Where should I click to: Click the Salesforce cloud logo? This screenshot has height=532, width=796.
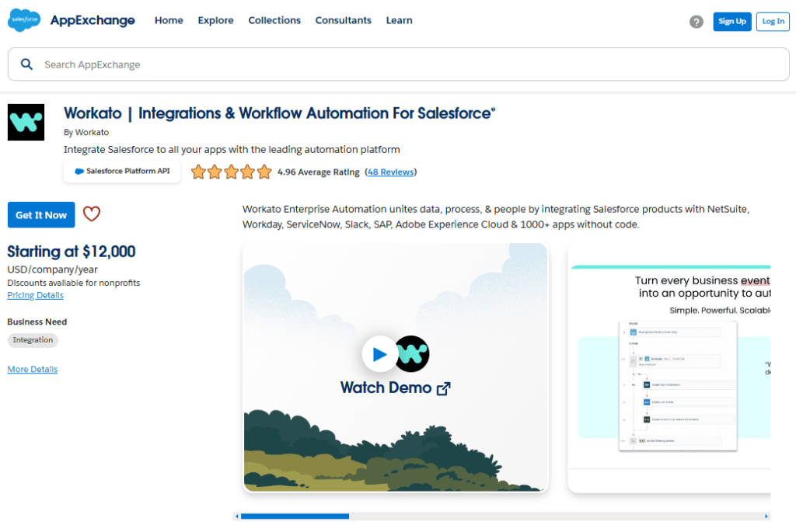[24, 20]
